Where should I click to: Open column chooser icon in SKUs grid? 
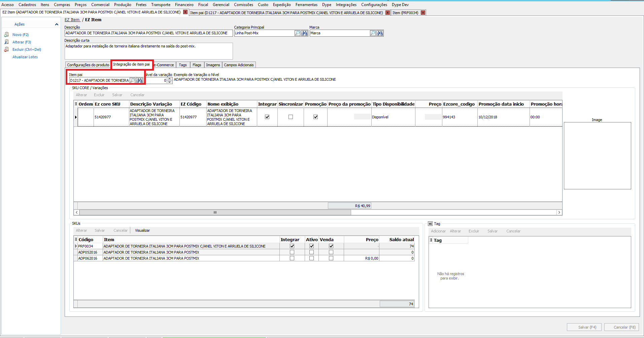point(76,239)
